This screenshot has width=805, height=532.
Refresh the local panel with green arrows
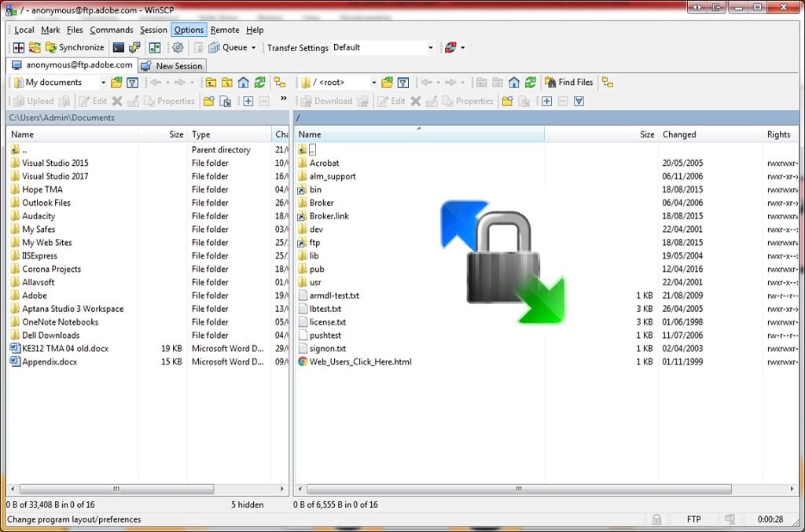click(x=259, y=83)
